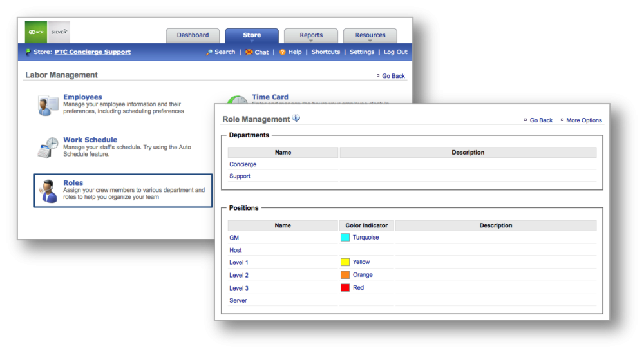Viewport: 644px width, 353px height.
Task: Click Go Back in Labor Management
Action: click(x=393, y=76)
